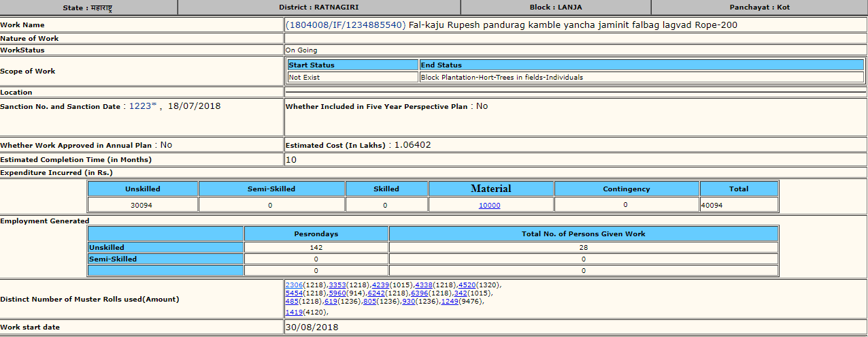
Task: Select total persons given work value 28
Action: coord(584,248)
